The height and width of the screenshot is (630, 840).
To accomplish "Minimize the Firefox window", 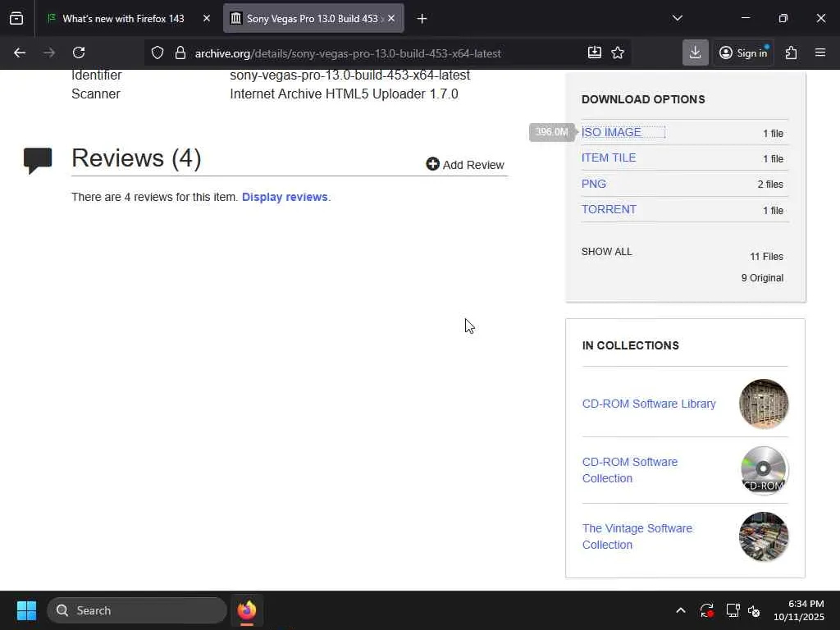I will [x=745, y=18].
